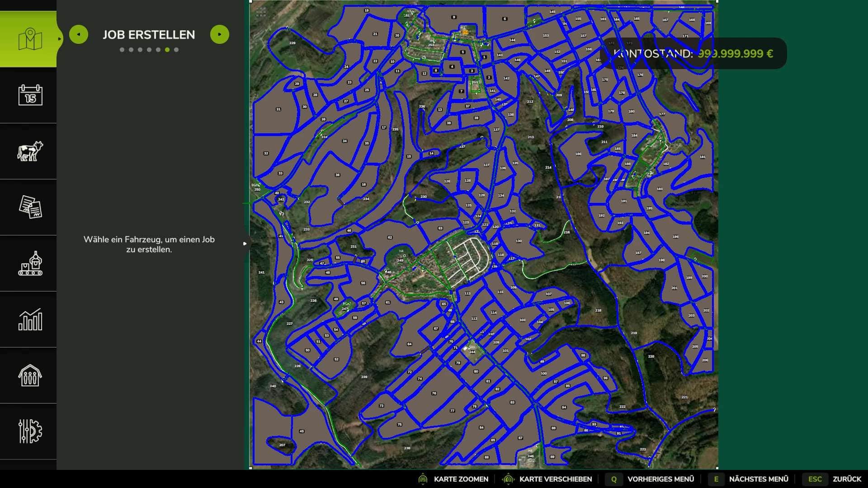Open the contracts documents icon page
Screen dimensions: 868x488
pos(30,207)
